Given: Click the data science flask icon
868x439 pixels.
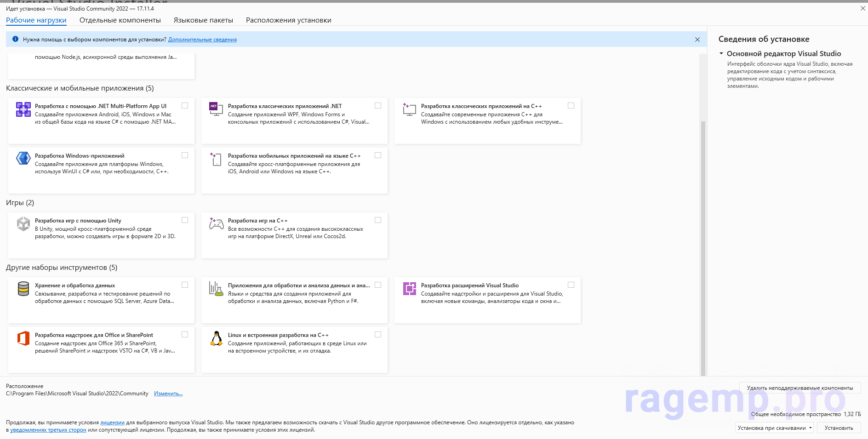Looking at the screenshot, I should point(216,288).
